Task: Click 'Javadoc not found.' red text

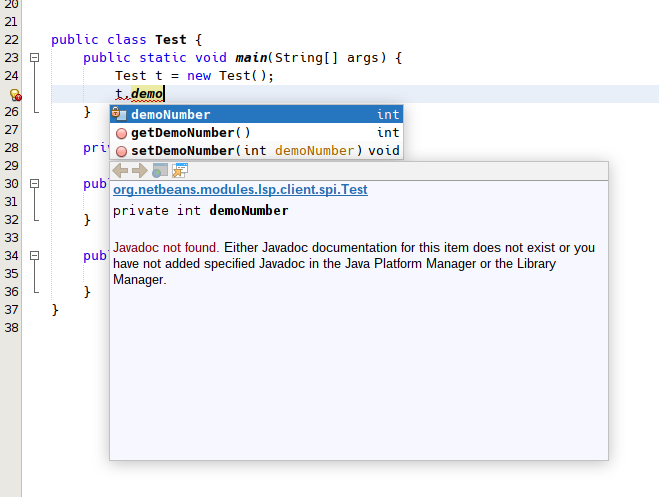Action: (x=166, y=247)
